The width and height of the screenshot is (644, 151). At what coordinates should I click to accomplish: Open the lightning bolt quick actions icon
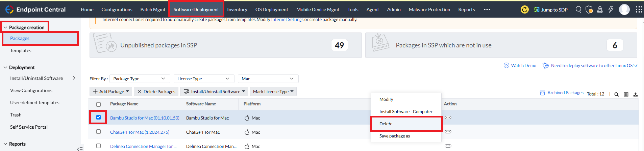tap(611, 9)
